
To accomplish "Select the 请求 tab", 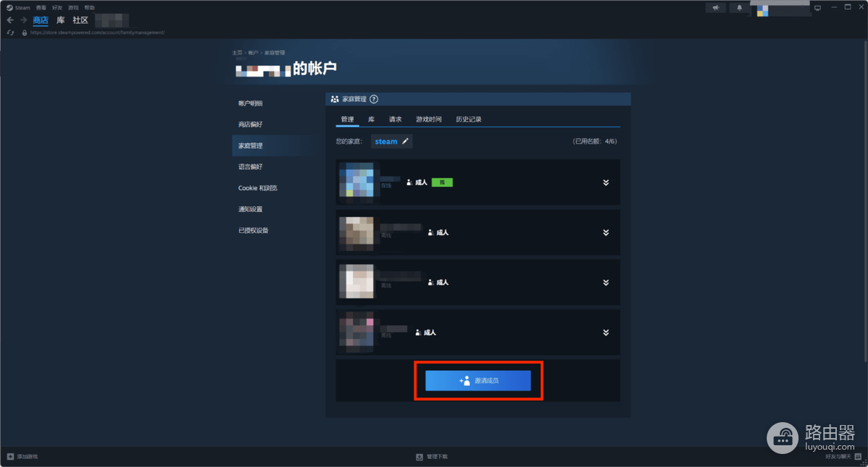I will [395, 119].
